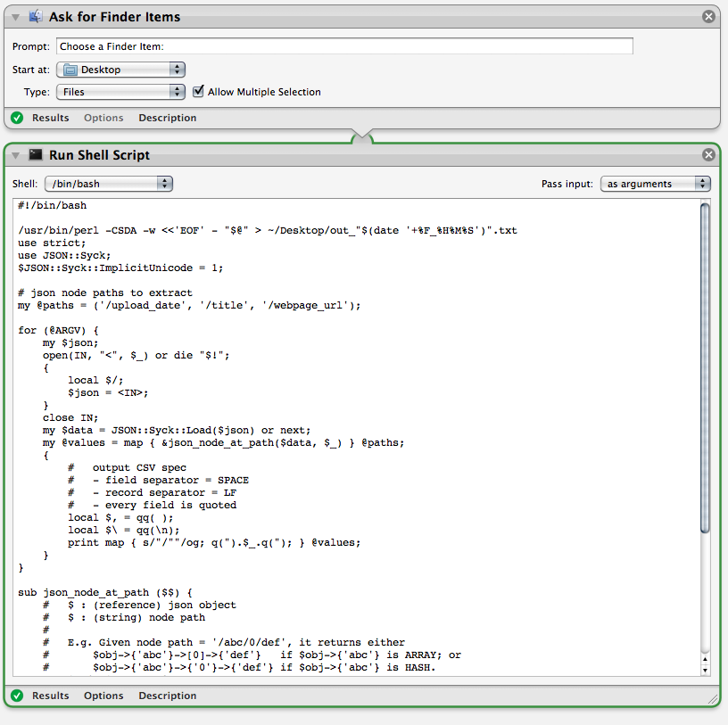The image size is (728, 725).
Task: Click the green checkmark on Ask for Finder Items
Action: click(x=16, y=118)
